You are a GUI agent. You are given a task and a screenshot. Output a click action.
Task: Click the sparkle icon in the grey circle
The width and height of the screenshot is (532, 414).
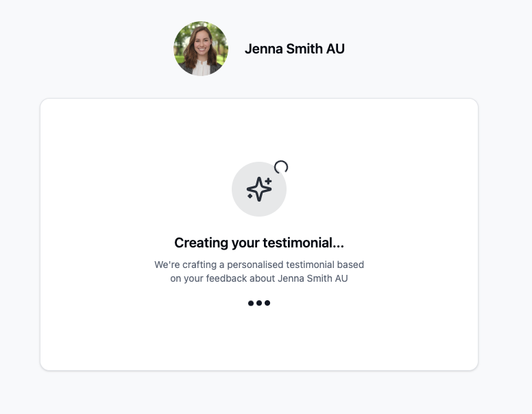[x=259, y=189]
